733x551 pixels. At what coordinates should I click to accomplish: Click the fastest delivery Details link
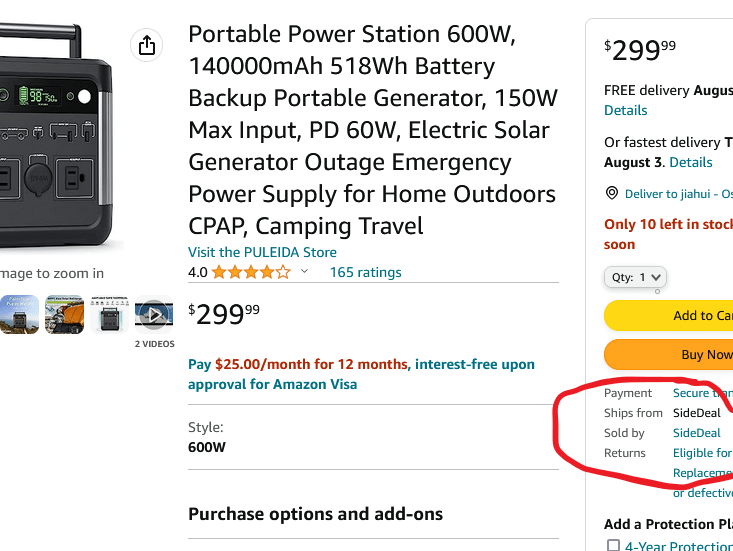click(691, 162)
